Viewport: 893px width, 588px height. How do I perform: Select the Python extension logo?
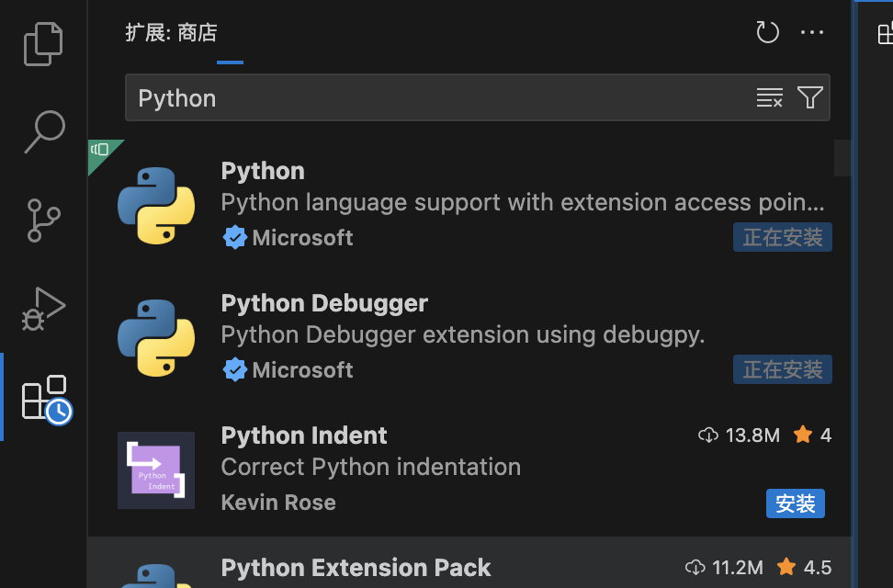pos(156,206)
